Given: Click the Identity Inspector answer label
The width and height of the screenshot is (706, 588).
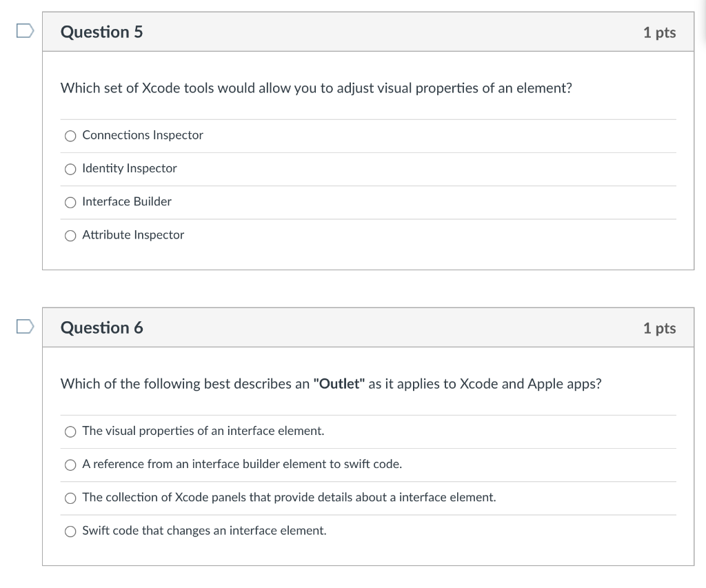Looking at the screenshot, I should point(130,168).
